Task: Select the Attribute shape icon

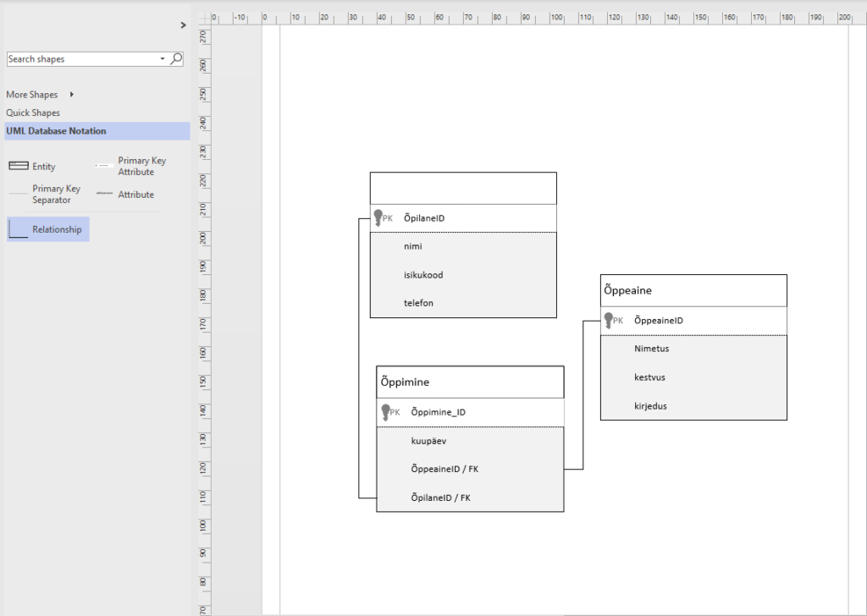Action: click(105, 194)
